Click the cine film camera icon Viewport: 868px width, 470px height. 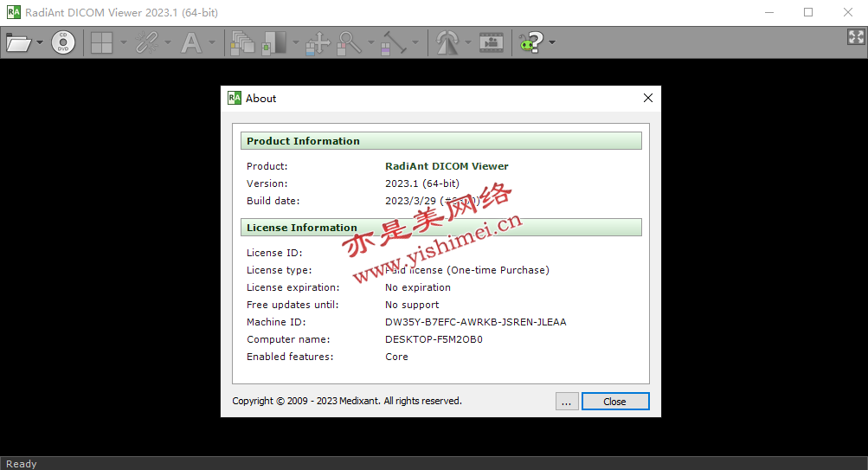pos(491,42)
